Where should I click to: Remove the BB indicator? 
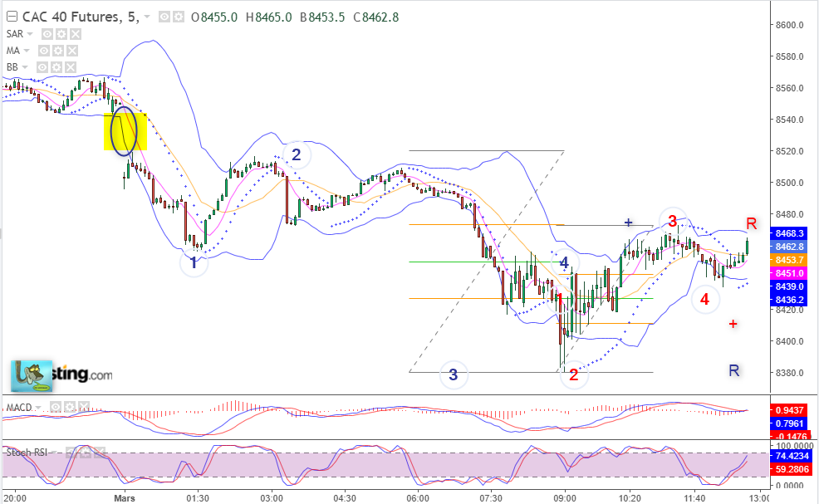[x=70, y=67]
